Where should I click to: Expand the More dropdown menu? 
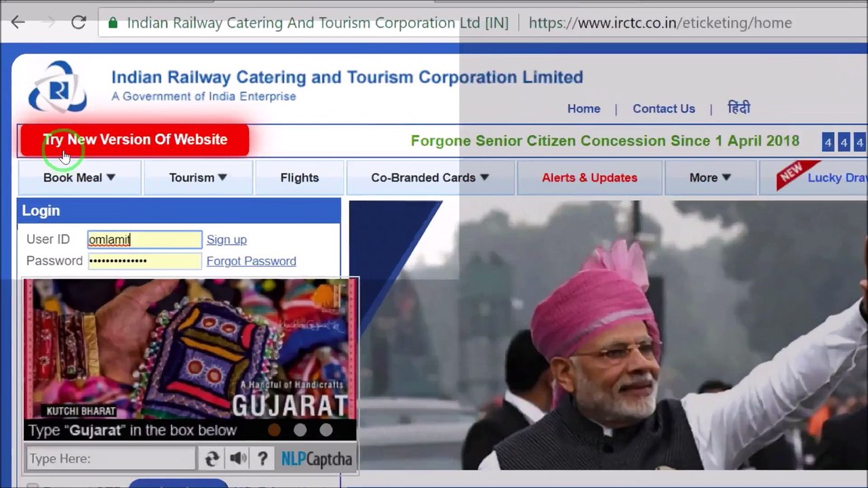pyautogui.click(x=710, y=178)
